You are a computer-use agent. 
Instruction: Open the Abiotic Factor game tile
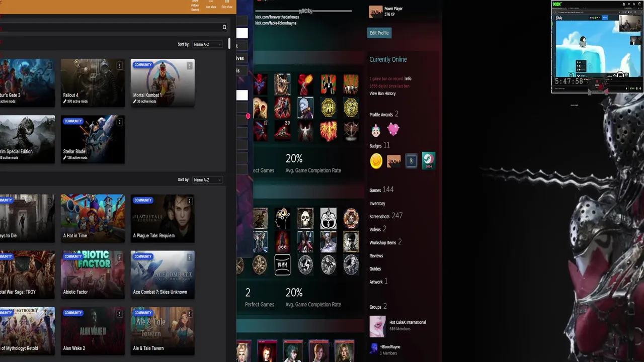coord(93,275)
